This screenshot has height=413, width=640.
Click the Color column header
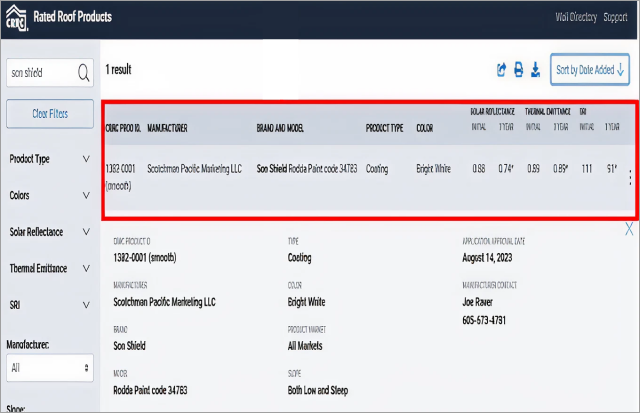(424, 128)
